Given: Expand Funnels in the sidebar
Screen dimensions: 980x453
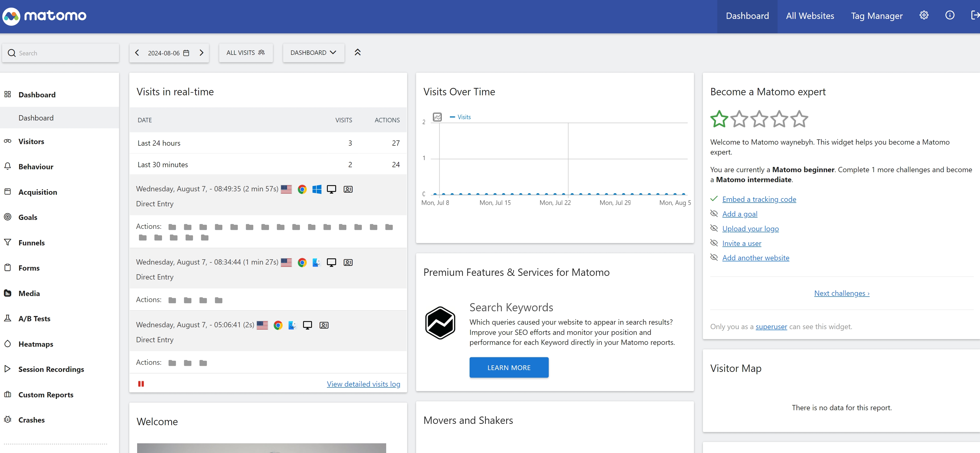Looking at the screenshot, I should tap(31, 243).
